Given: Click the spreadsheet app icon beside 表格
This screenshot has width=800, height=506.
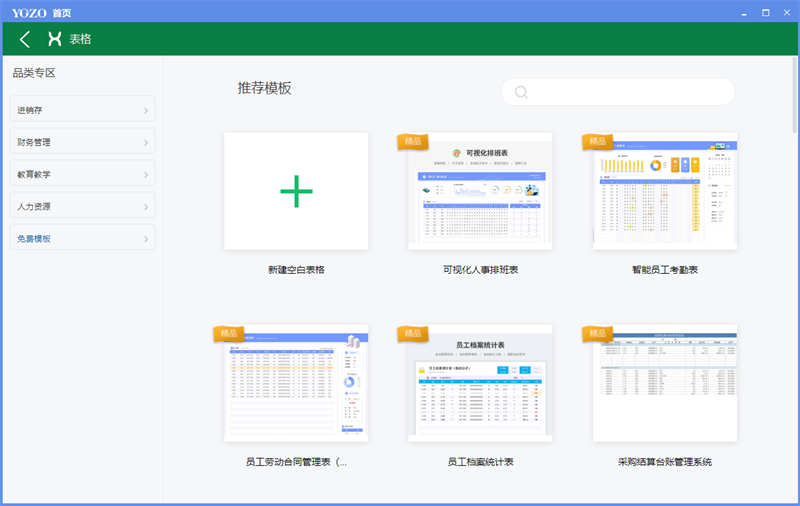Looking at the screenshot, I should coord(55,39).
